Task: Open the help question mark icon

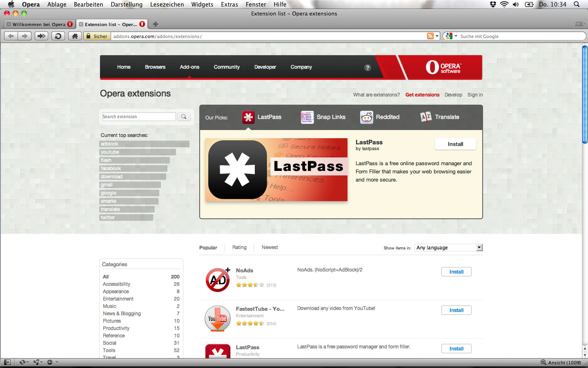Action: [x=367, y=67]
